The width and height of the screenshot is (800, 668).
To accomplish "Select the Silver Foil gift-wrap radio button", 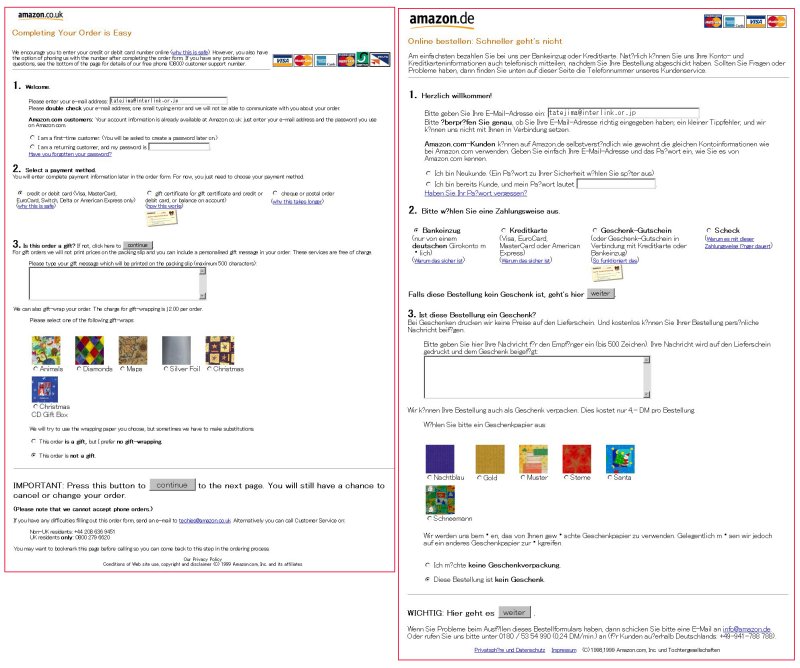I will coord(166,368).
